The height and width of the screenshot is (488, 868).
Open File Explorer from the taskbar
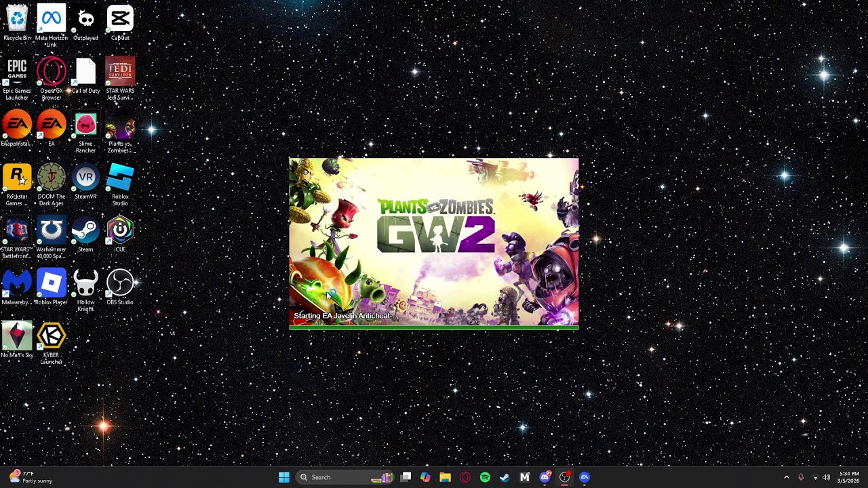[x=445, y=477]
